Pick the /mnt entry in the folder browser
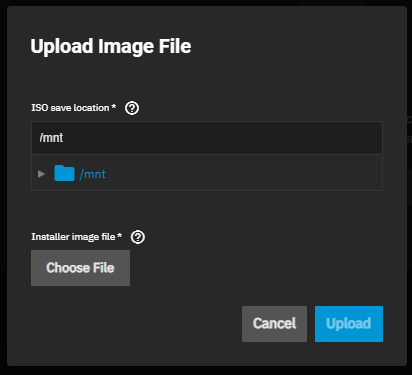This screenshot has height=375, width=412. 93,174
